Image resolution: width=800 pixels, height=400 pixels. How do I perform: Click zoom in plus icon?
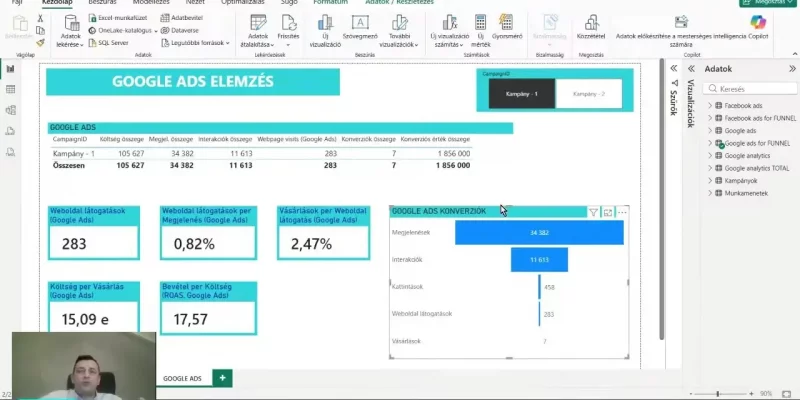coord(752,394)
